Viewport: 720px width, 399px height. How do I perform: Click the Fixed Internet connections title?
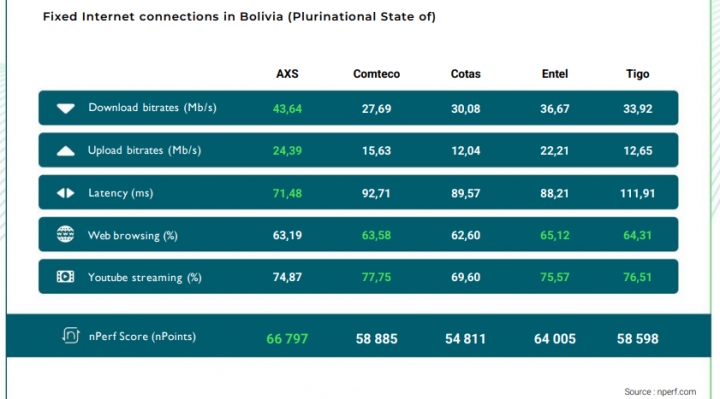click(239, 17)
